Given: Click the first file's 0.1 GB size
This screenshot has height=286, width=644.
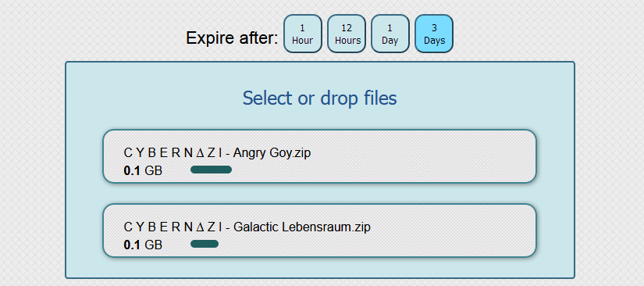Looking at the screenshot, I should (143, 170).
